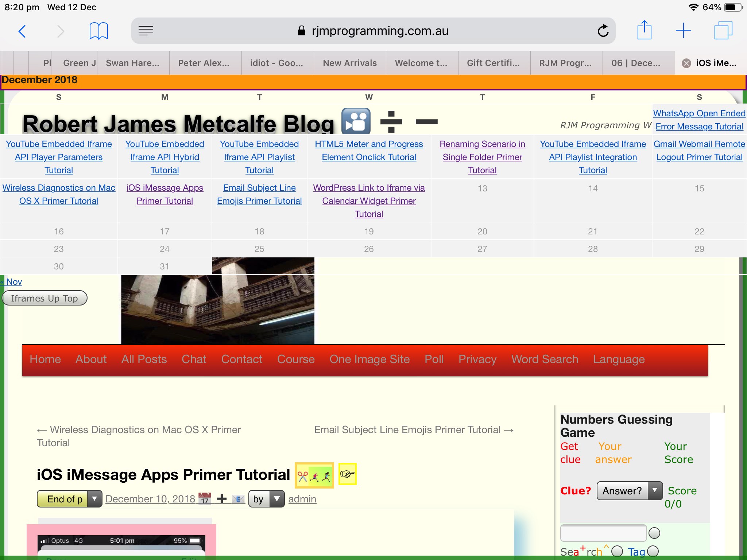The width and height of the screenshot is (747, 560).
Task: Click the plus icon after the date calendar
Action: 221,498
